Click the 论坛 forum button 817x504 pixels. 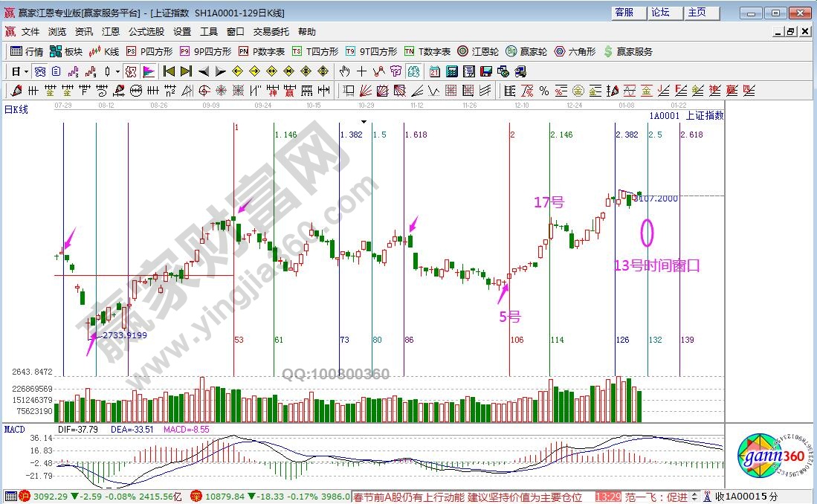[x=660, y=13]
